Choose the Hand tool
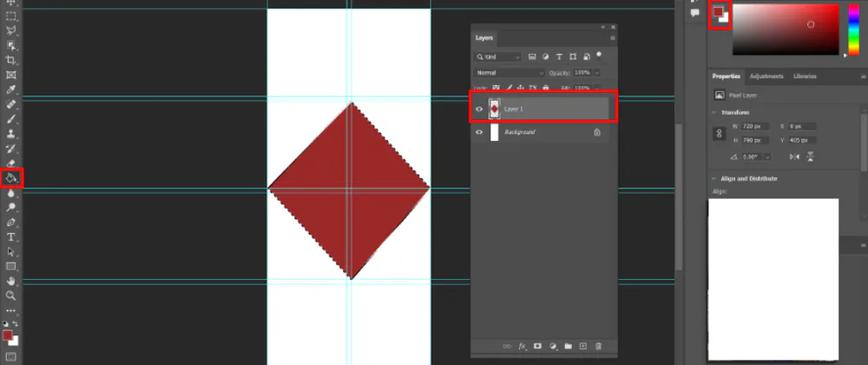 tap(11, 281)
